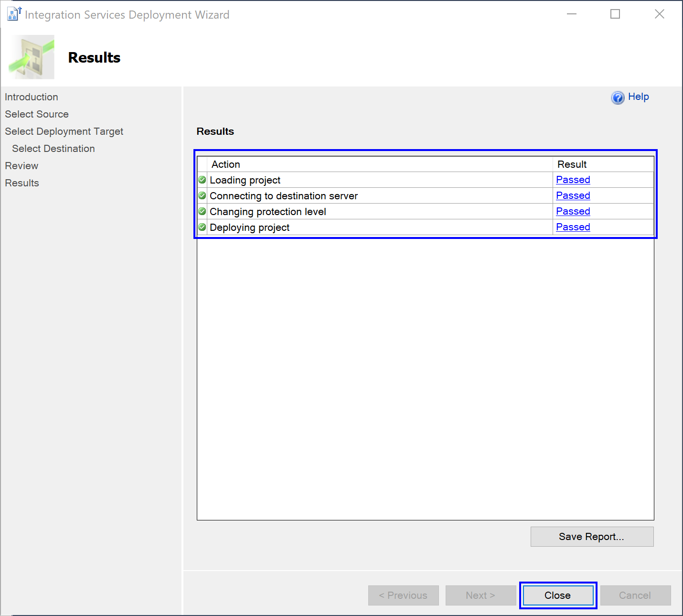The image size is (683, 616).
Task: Click the Help link text
Action: click(638, 97)
